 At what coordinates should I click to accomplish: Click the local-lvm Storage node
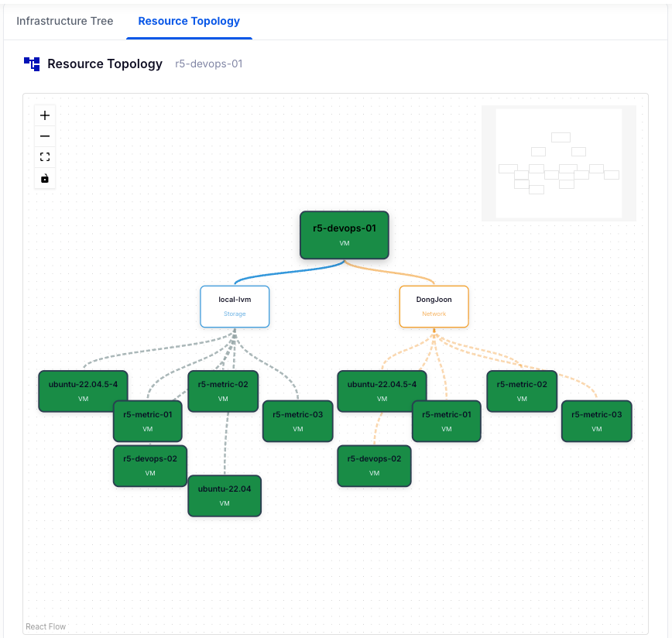tap(235, 306)
